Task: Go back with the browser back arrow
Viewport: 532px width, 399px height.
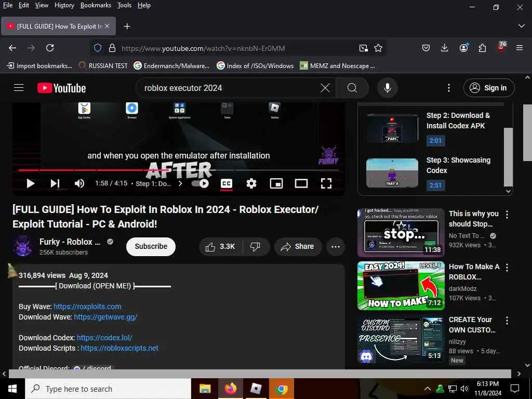Action: click(x=12, y=48)
